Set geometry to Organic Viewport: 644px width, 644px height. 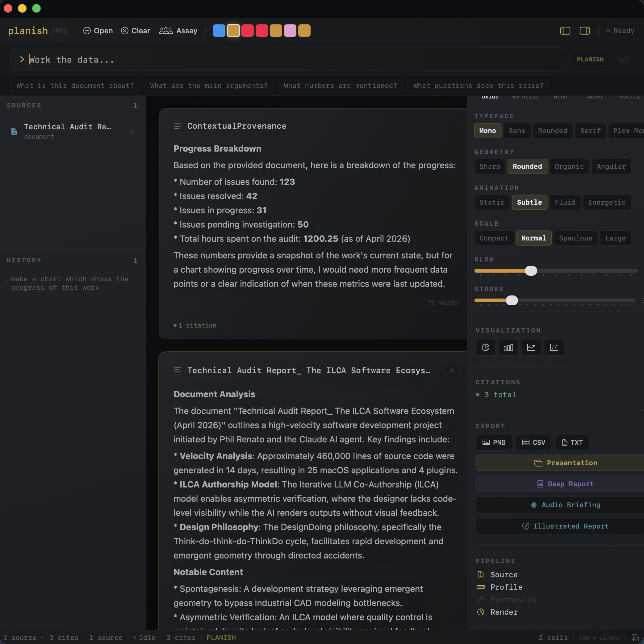(569, 166)
